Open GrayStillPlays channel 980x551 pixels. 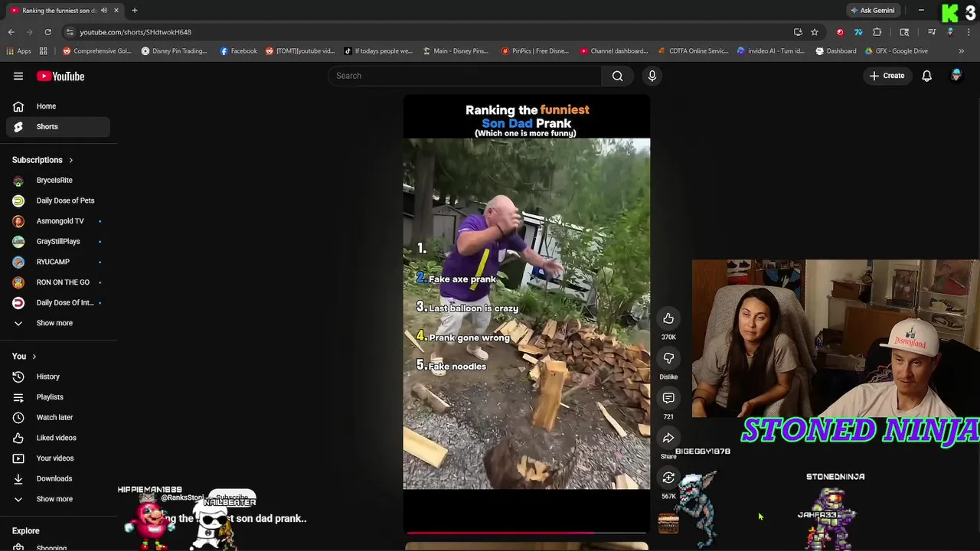point(58,242)
